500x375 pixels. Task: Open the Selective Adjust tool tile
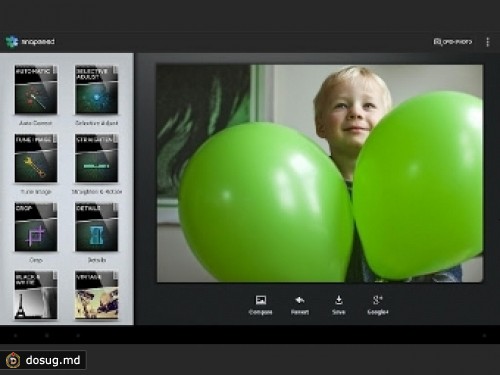coord(96,89)
